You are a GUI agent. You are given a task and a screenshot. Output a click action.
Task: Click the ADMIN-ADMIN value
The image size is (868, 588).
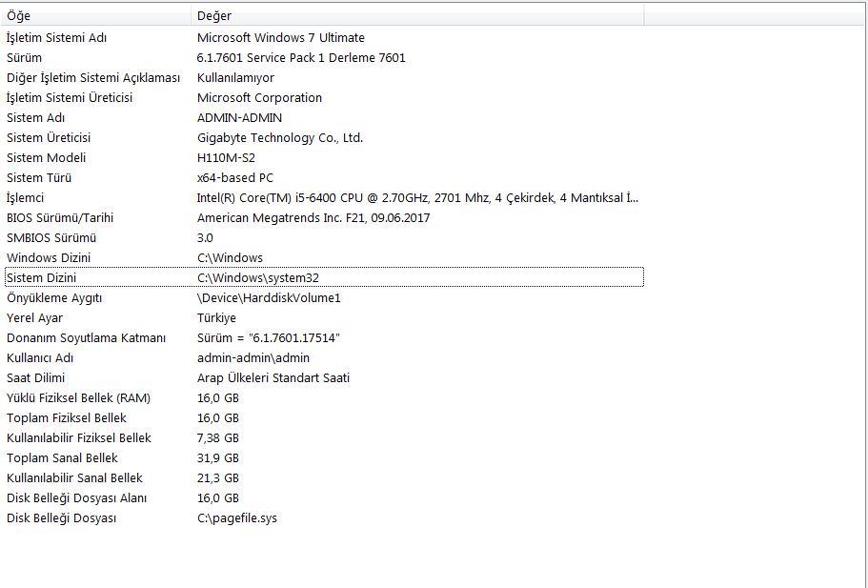click(240, 118)
